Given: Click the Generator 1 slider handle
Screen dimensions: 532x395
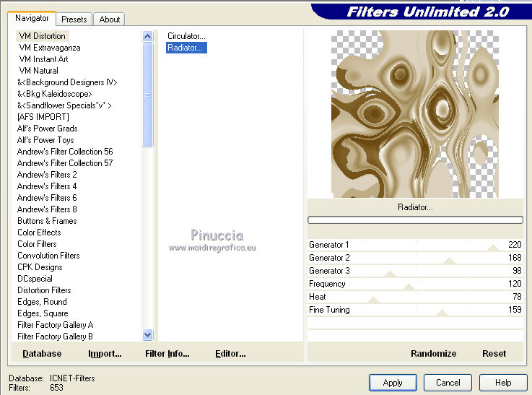Looking at the screenshot, I should click(493, 248).
